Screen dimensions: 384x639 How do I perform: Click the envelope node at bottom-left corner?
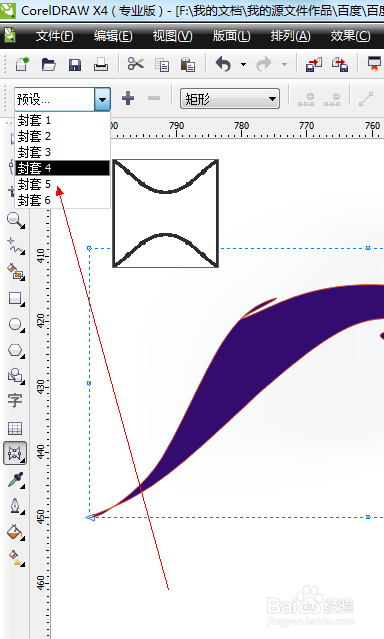coord(90,518)
